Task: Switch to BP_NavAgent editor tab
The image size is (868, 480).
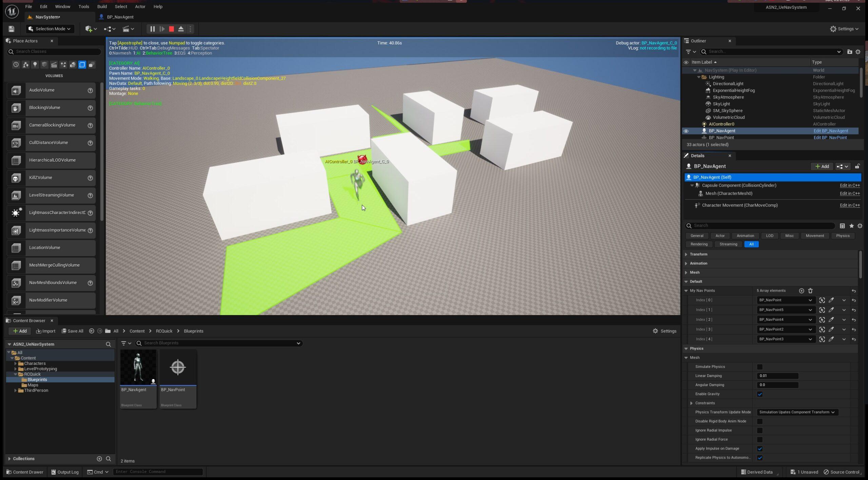Action: (120, 17)
